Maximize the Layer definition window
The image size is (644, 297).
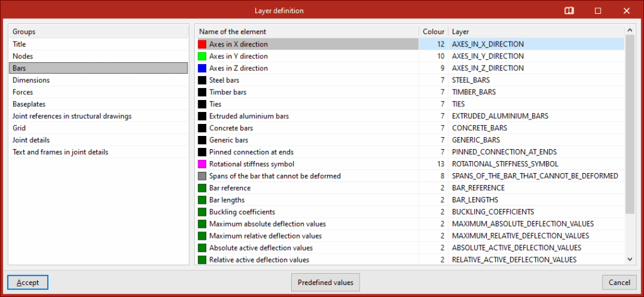pos(598,11)
